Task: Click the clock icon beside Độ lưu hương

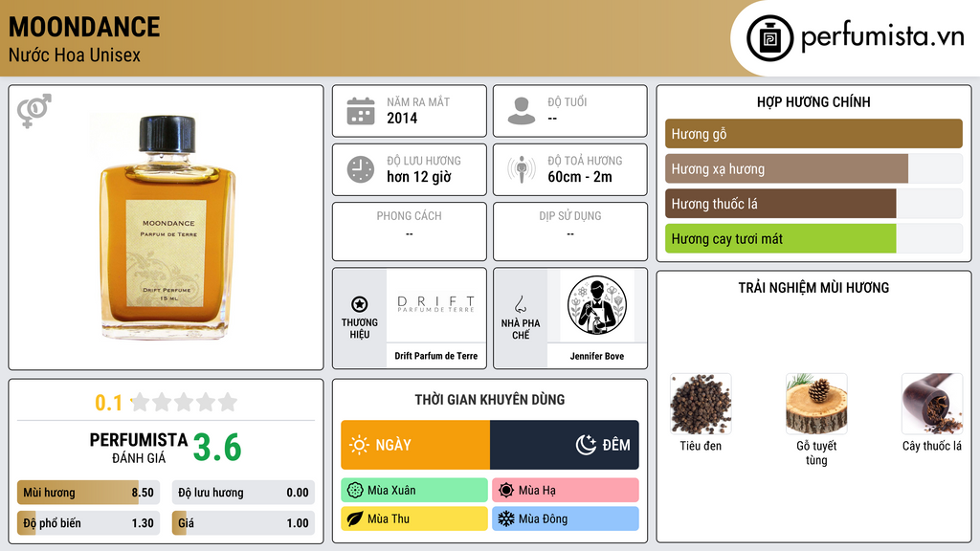Action: pos(361,170)
